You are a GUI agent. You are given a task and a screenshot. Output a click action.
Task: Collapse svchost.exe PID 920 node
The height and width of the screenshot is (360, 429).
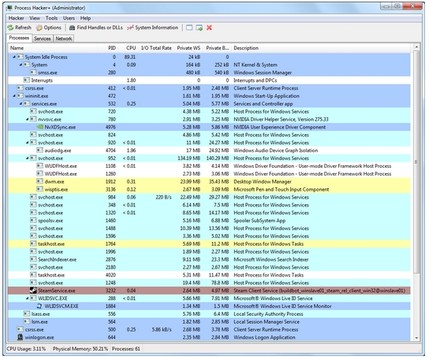28,143
